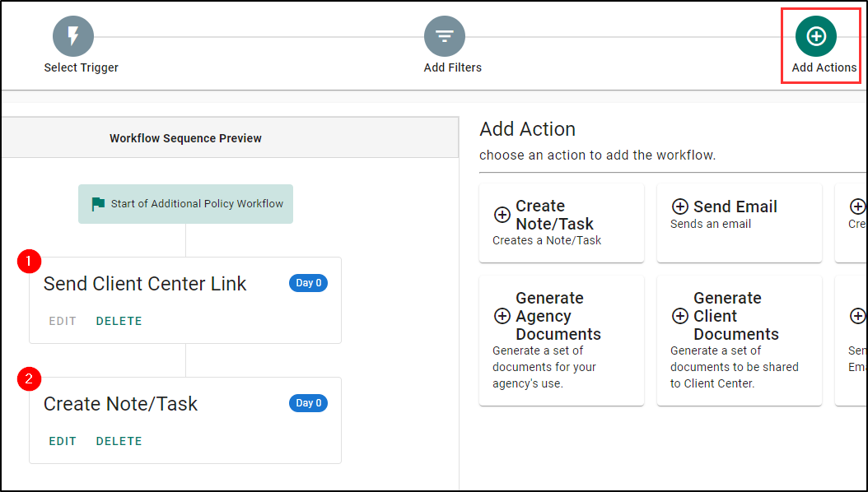Image resolution: width=868 pixels, height=492 pixels.
Task: Delete the Create Note/Task workflow step
Action: pyautogui.click(x=119, y=441)
